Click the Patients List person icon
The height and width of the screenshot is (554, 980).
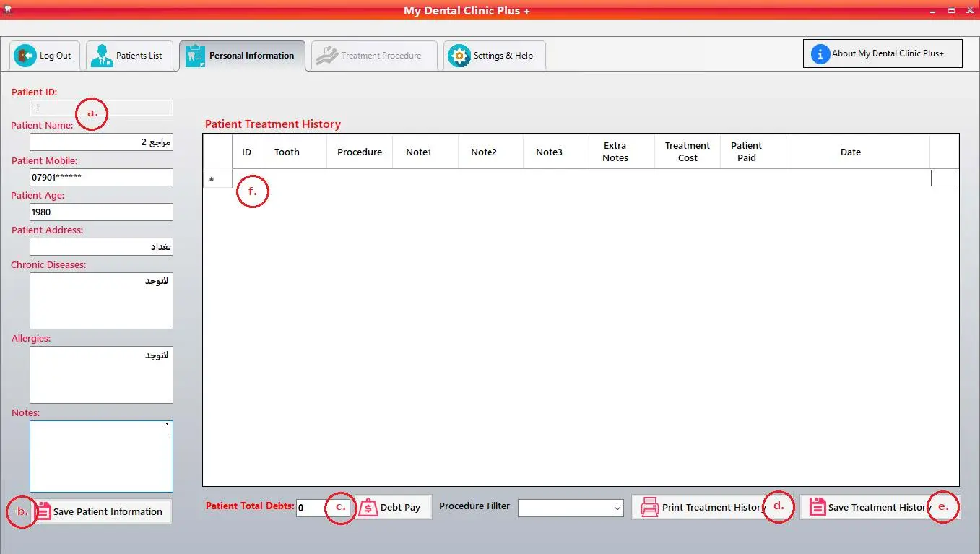coord(102,56)
